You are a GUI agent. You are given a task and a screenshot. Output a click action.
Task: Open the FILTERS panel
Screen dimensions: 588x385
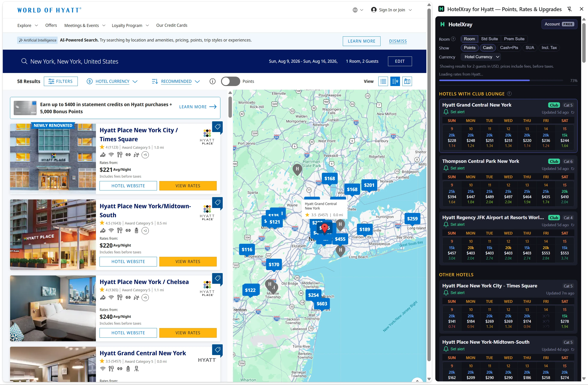[61, 81]
